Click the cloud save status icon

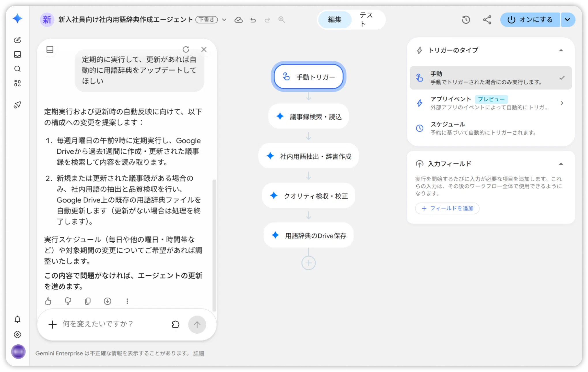(x=238, y=20)
